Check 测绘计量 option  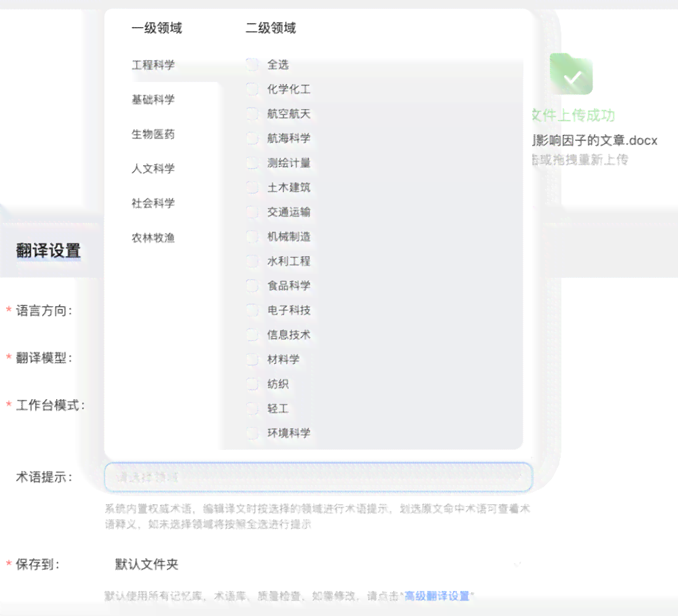(x=252, y=163)
